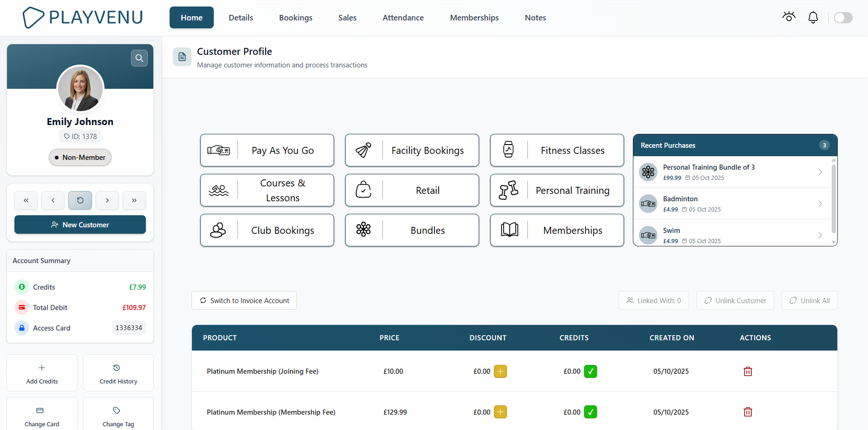Expand the Badminton recent purchase
The width and height of the screenshot is (868, 430).
tap(820, 204)
